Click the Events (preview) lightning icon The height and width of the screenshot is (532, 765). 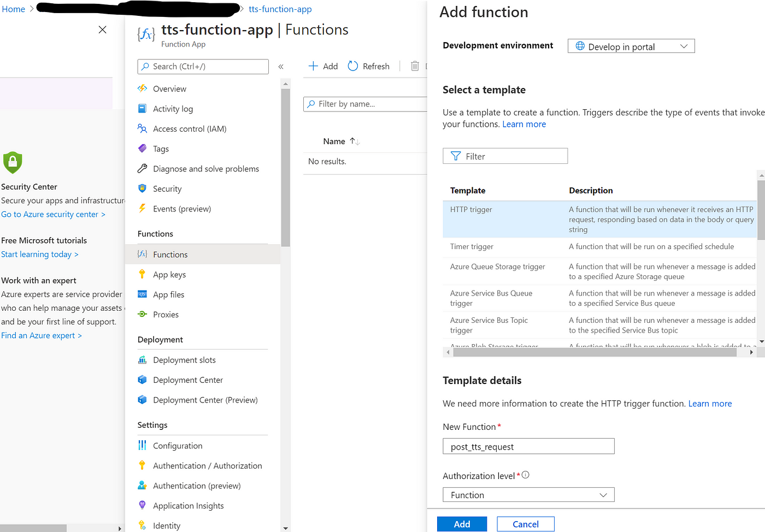point(142,208)
